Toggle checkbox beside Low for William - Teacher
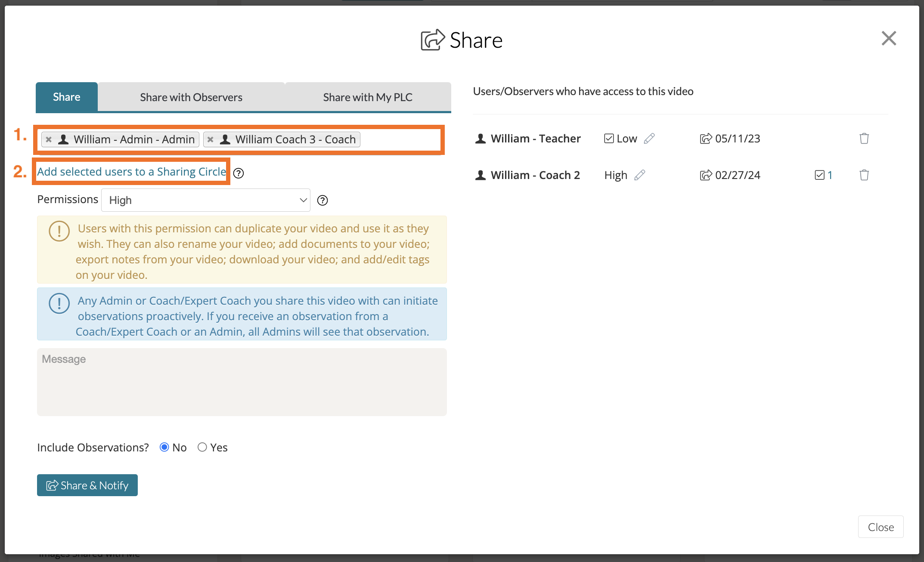924x562 pixels. tap(609, 139)
